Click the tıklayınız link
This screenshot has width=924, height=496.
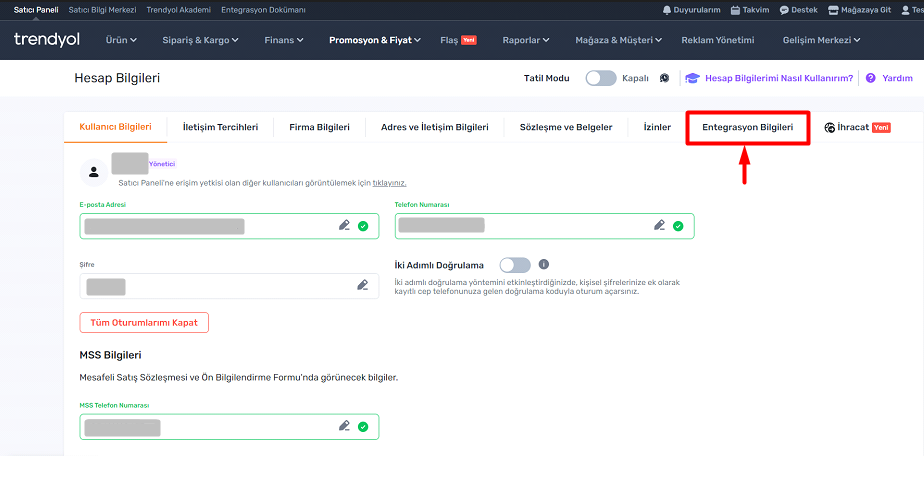(x=389, y=183)
